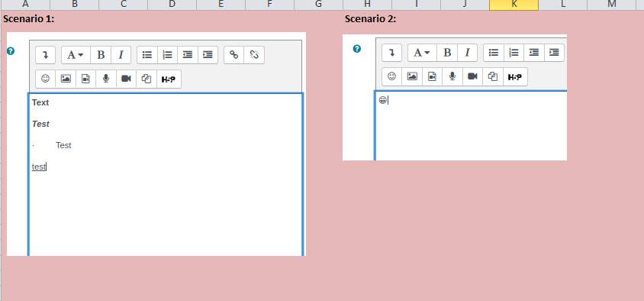Select column F header
644x301 pixels.
coord(270,5)
